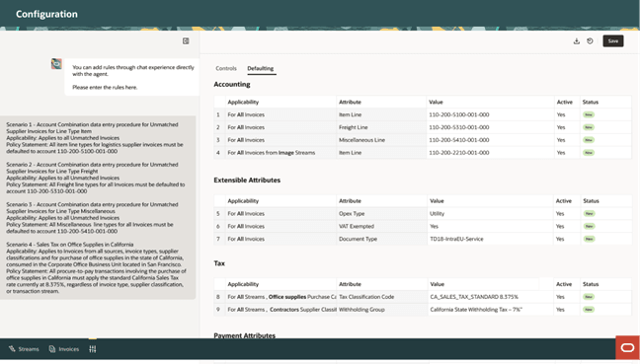Click the Save button

click(x=613, y=41)
